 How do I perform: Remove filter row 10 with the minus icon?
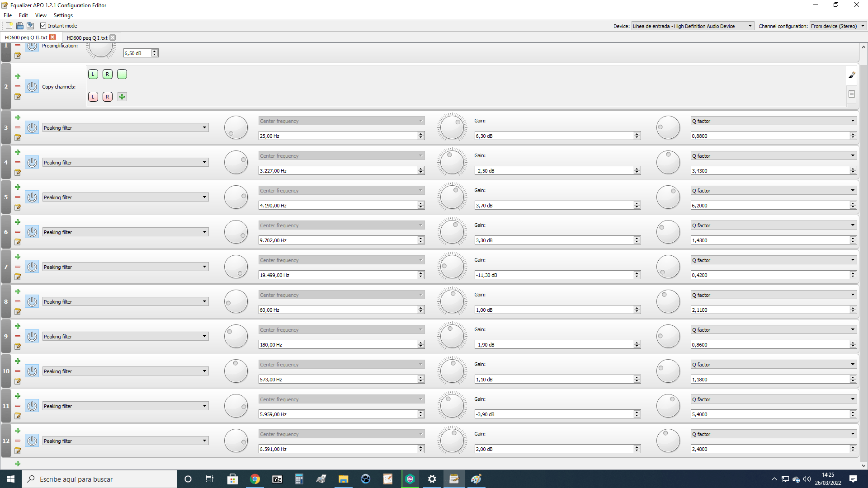click(x=18, y=371)
